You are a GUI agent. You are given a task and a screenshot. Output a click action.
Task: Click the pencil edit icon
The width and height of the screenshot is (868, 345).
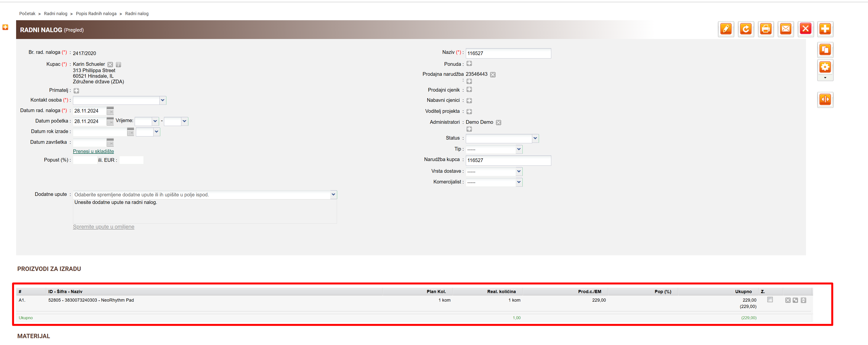726,29
